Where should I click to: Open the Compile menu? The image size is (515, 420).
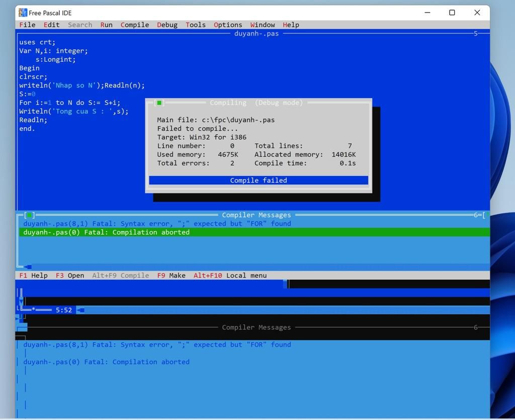(135, 25)
